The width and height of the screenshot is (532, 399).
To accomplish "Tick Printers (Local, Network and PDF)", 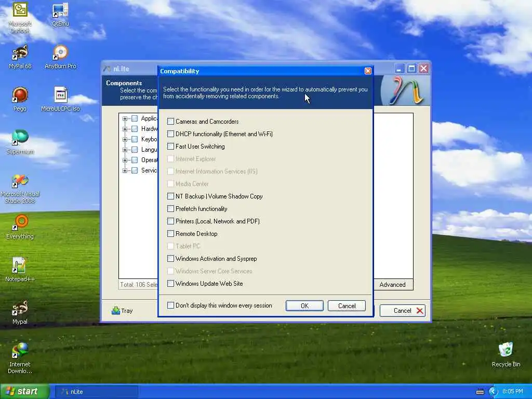I will tap(170, 221).
